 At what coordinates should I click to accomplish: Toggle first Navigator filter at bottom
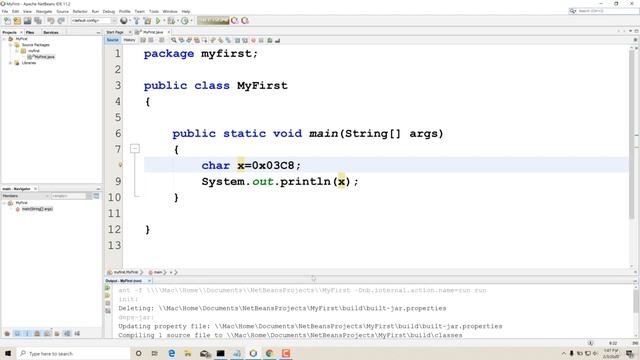tap(7, 334)
